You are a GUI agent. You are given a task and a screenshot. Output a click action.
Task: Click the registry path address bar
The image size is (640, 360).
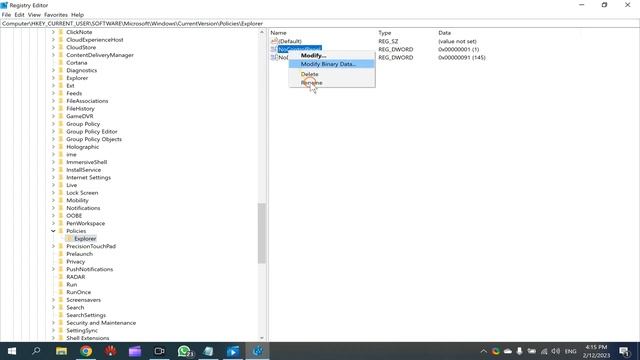320,24
